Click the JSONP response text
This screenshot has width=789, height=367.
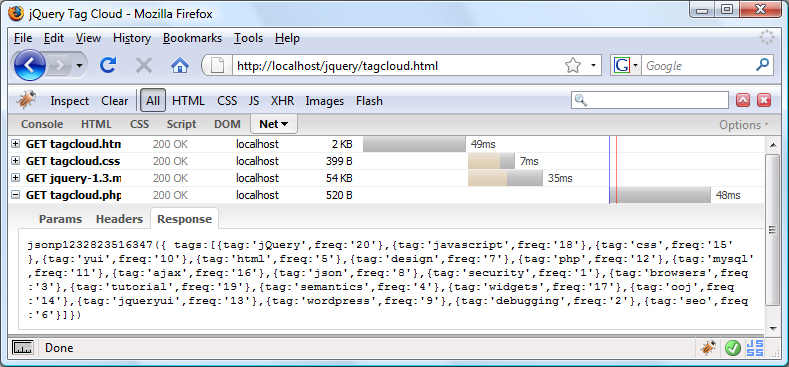(x=391, y=280)
